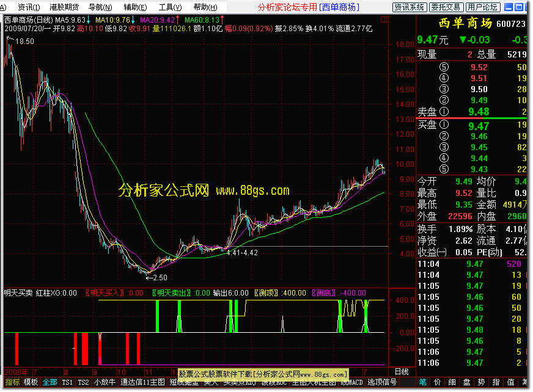Open the 工具(V) menu
Image resolution: width=533 pixels, height=392 pixels.
click(170, 7)
